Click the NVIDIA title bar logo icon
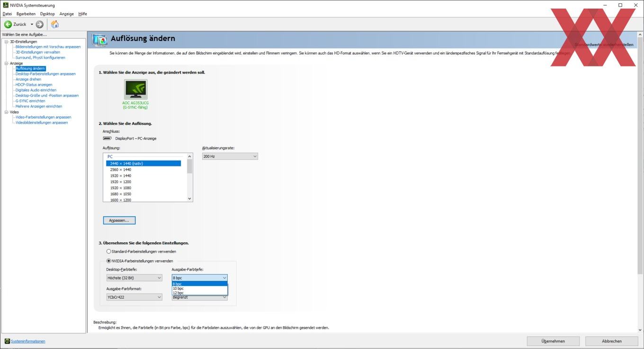This screenshot has width=644, height=349. (5, 5)
